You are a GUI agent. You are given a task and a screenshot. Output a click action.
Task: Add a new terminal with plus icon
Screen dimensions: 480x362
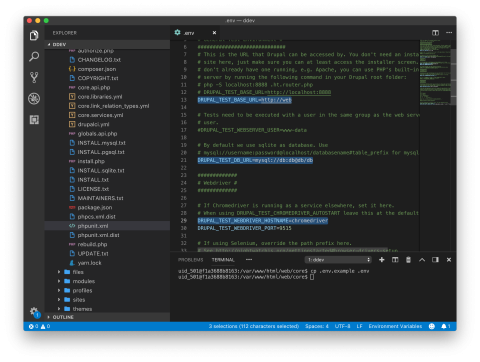[382, 260]
